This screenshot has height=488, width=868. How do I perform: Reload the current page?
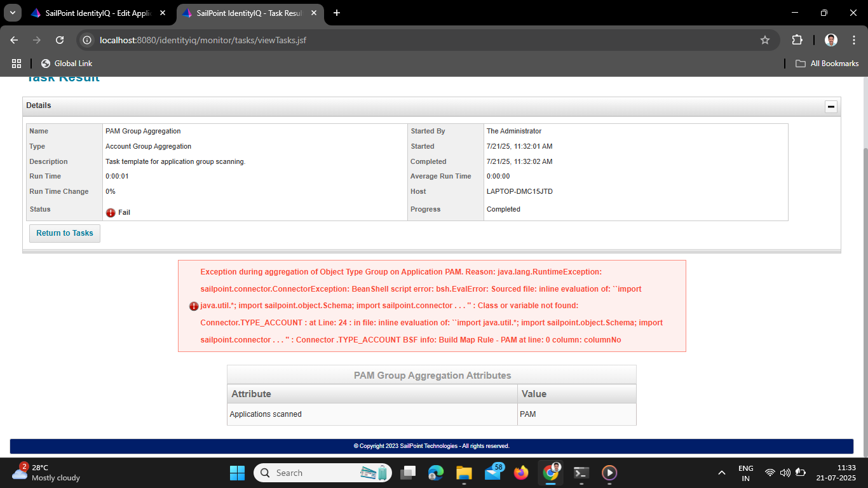[60, 40]
